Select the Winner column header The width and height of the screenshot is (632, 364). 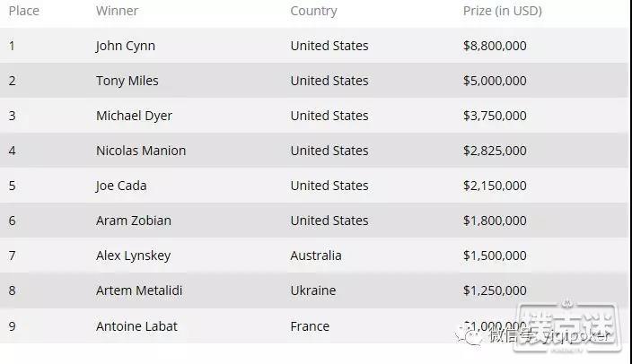pos(117,12)
